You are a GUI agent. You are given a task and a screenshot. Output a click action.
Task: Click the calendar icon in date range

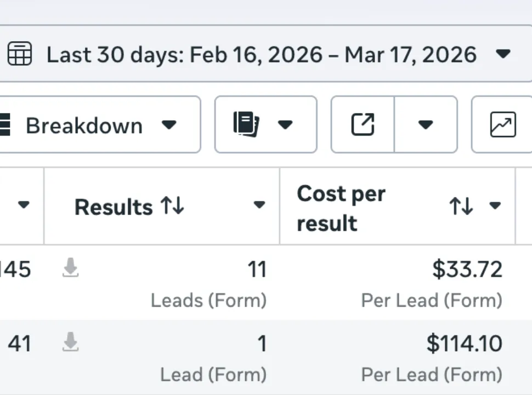20,54
